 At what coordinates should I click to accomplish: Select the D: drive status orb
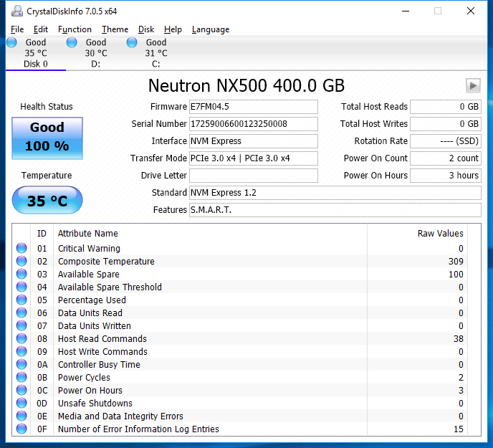(72, 43)
